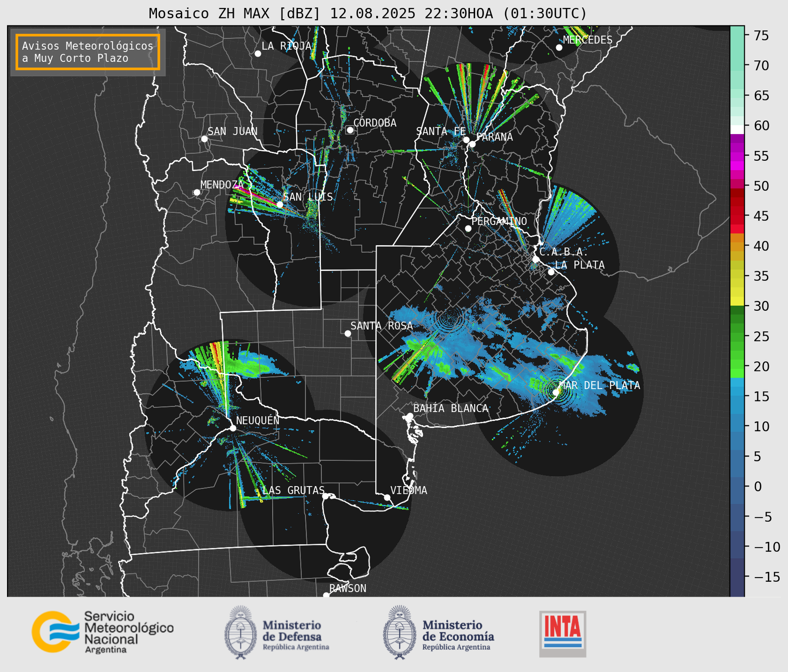This screenshot has height=672, width=788.
Task: Click the Las Grutas marker dot
Action: 326,496
